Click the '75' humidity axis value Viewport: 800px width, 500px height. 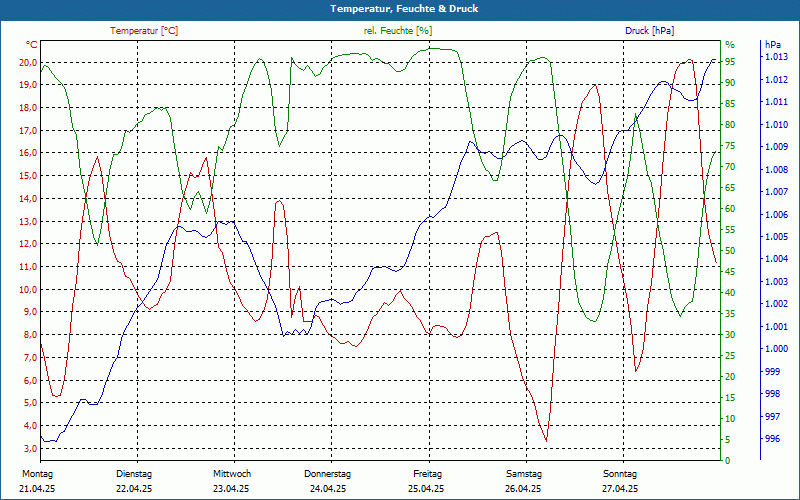pyautogui.click(x=731, y=146)
